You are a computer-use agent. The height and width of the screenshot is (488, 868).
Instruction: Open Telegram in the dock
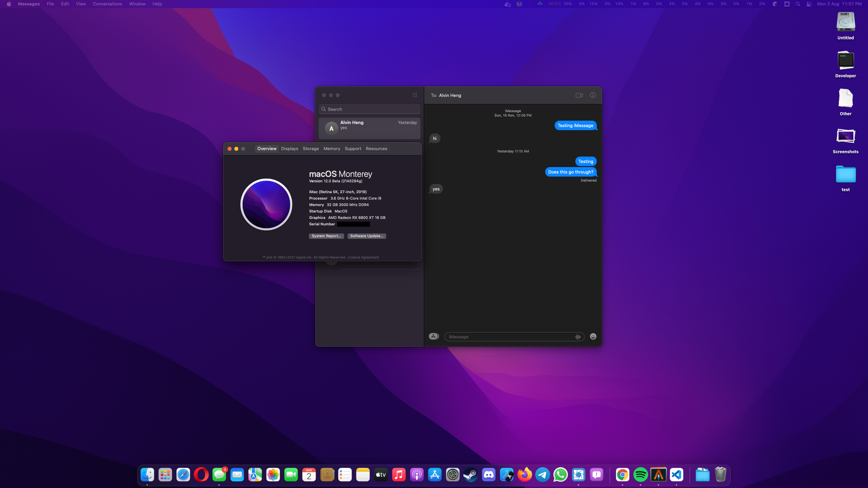(x=542, y=475)
